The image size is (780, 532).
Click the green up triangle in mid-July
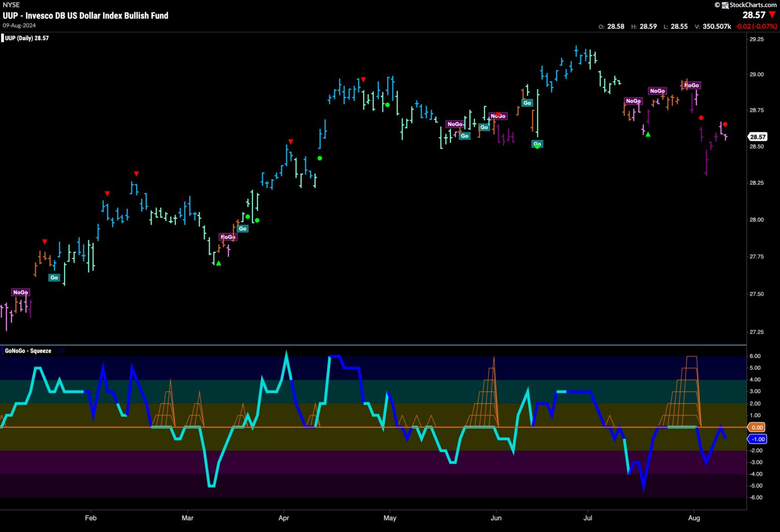648,135
